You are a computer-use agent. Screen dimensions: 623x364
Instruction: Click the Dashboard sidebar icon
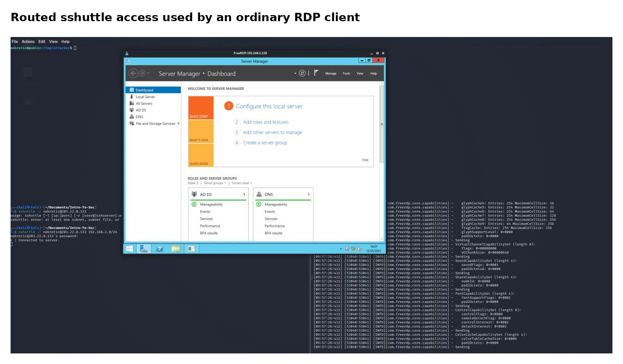click(x=132, y=90)
